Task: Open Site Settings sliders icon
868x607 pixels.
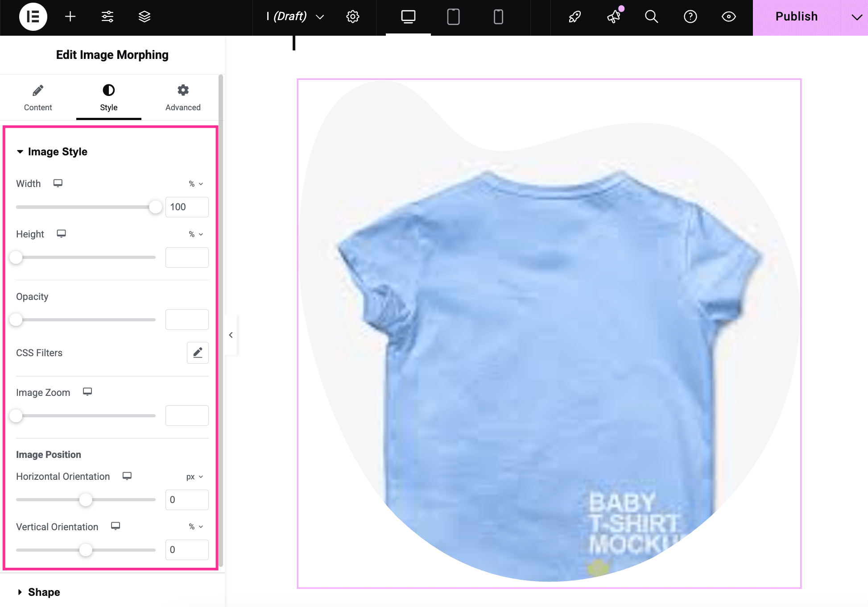Action: tap(107, 17)
